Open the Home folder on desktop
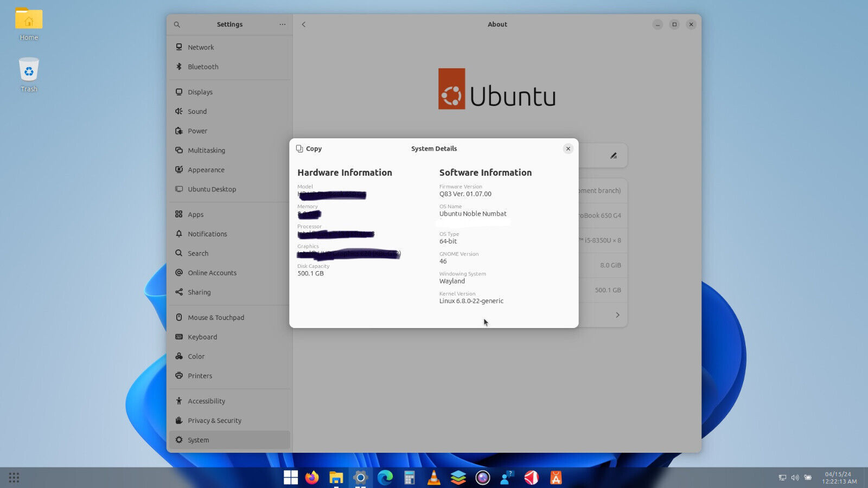This screenshot has height=488, width=868. coord(29,24)
